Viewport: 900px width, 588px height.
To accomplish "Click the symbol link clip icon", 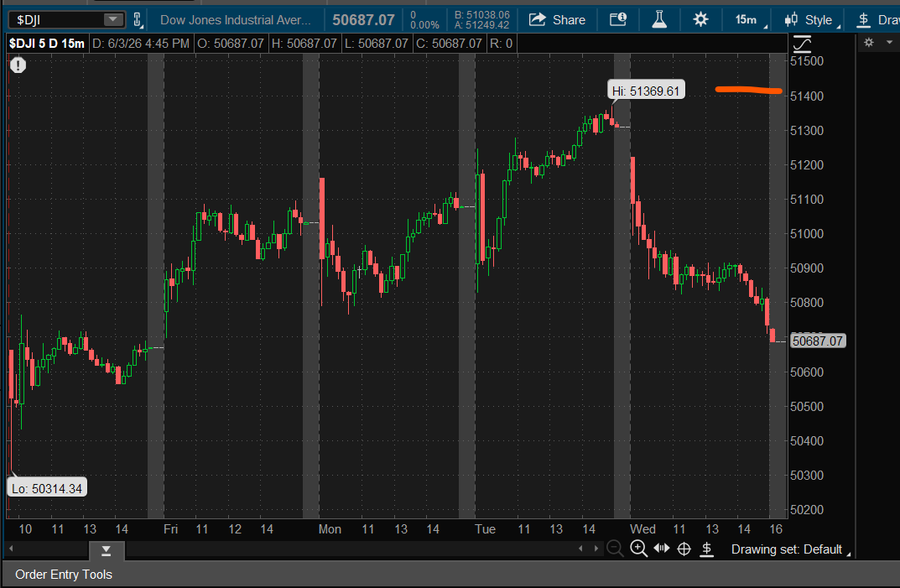I will coord(138,20).
